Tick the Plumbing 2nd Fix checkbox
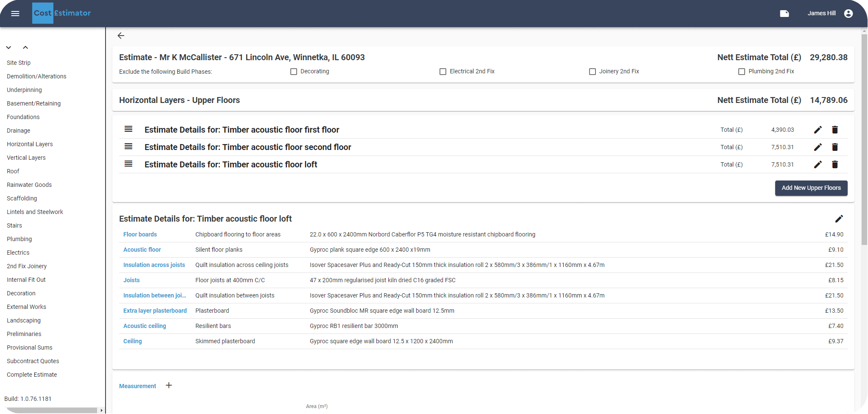Image resolution: width=868 pixels, height=414 pixels. (742, 72)
